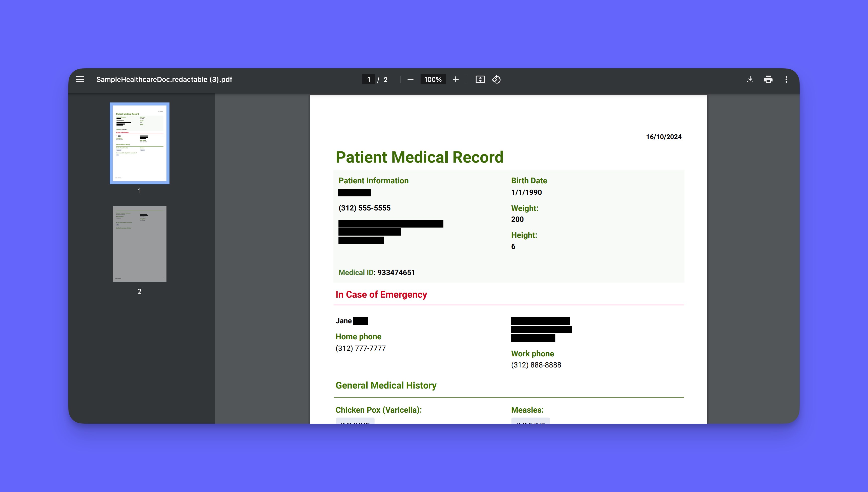Open the more actions menu
This screenshot has height=492, width=868.
coord(786,79)
